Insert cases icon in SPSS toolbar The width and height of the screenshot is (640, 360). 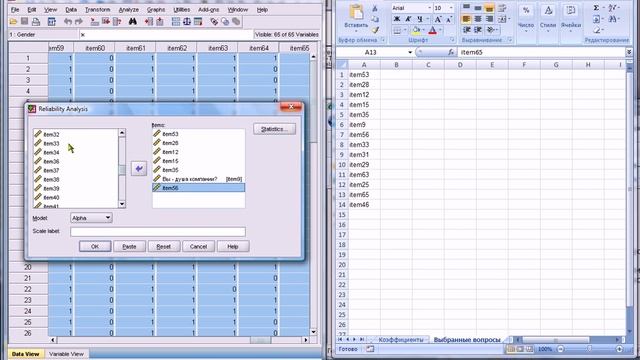click(x=149, y=21)
